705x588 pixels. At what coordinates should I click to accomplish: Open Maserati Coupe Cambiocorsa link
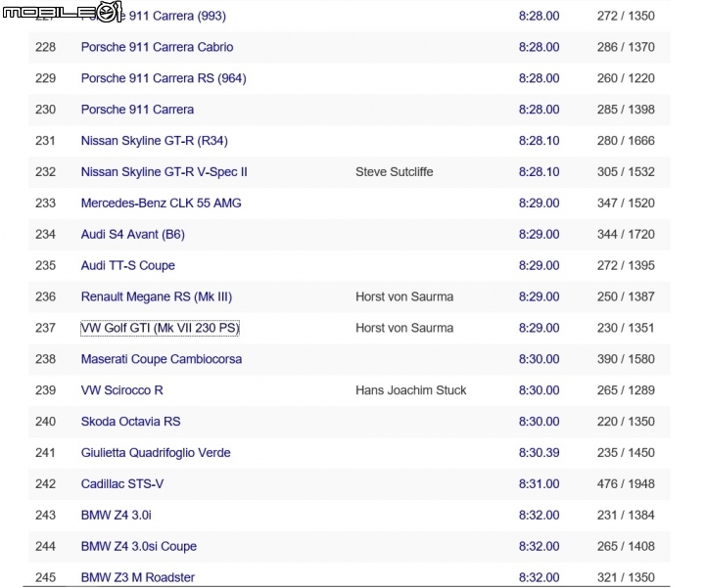(162, 359)
